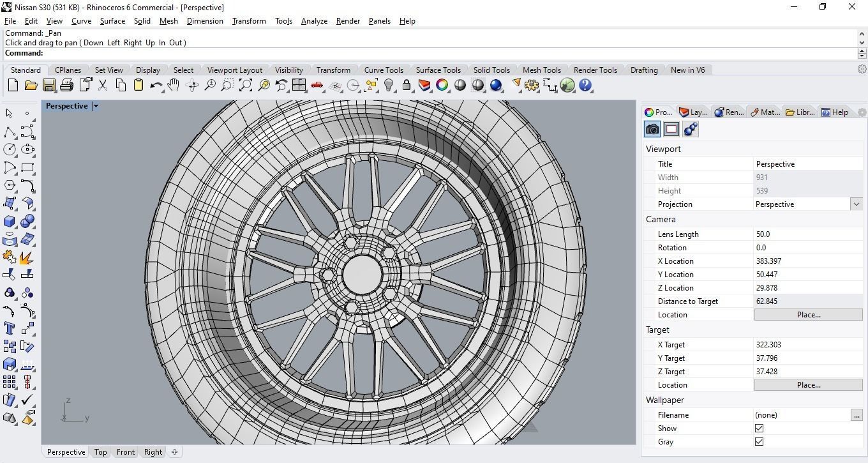The height and width of the screenshot is (463, 868).
Task: Open the Perspective viewport title menu arrow
Action: tap(96, 106)
